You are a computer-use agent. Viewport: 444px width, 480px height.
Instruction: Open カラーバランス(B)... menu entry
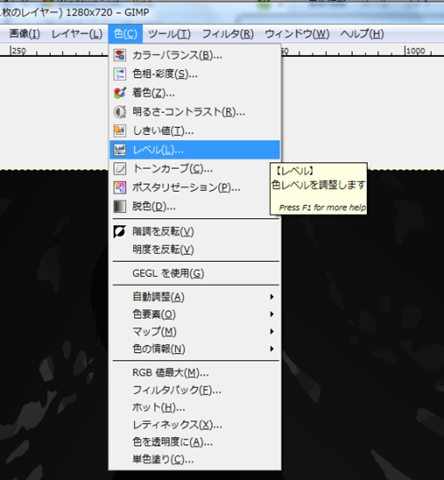[x=195, y=55]
